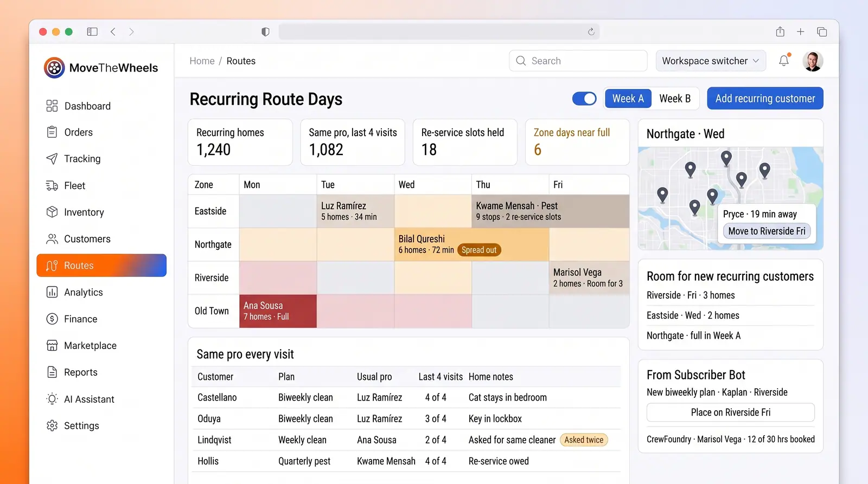Click the Settings gear icon

[52, 425]
